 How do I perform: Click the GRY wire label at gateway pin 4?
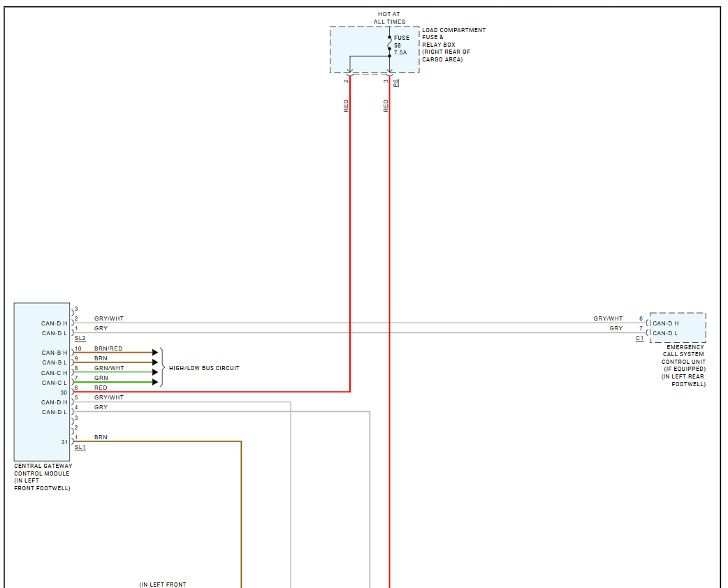point(101,407)
